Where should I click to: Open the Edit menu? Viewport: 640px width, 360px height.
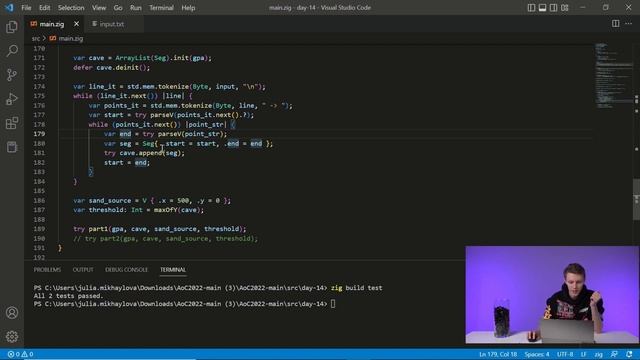[x=44, y=8]
